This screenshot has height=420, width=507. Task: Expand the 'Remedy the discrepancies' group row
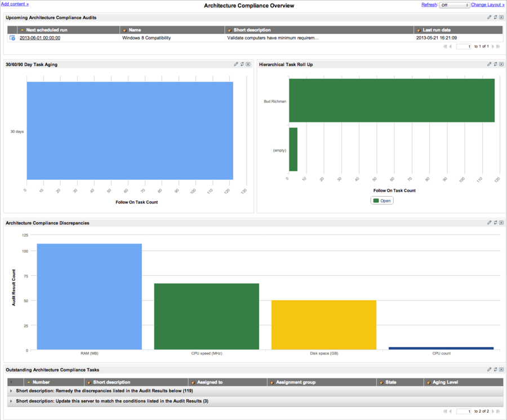pos(11,391)
